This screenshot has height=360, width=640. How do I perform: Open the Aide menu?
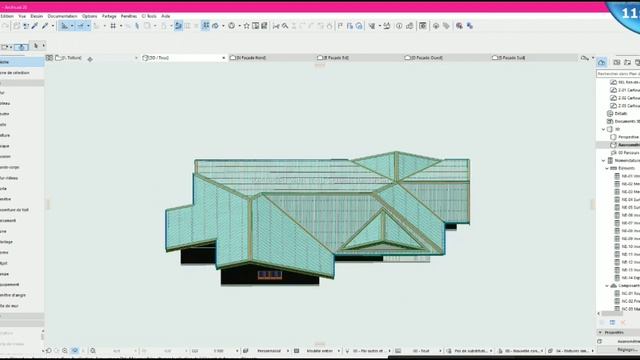tap(166, 16)
